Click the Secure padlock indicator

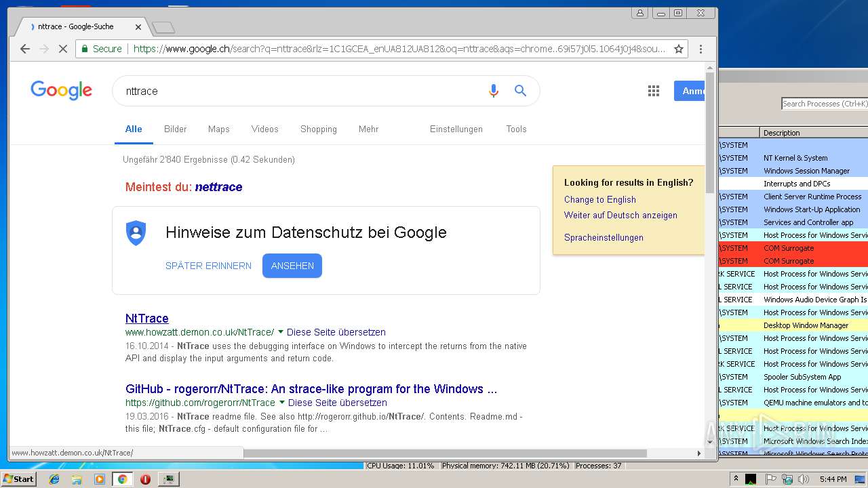pyautogui.click(x=101, y=49)
